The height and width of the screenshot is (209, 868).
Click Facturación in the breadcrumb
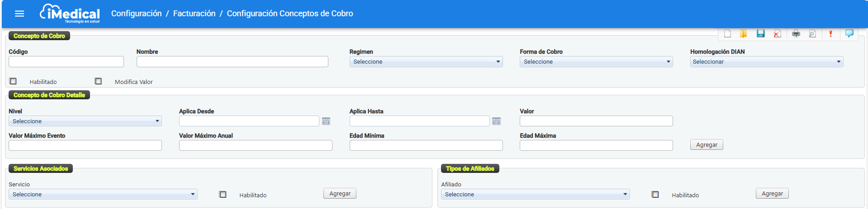tap(194, 14)
